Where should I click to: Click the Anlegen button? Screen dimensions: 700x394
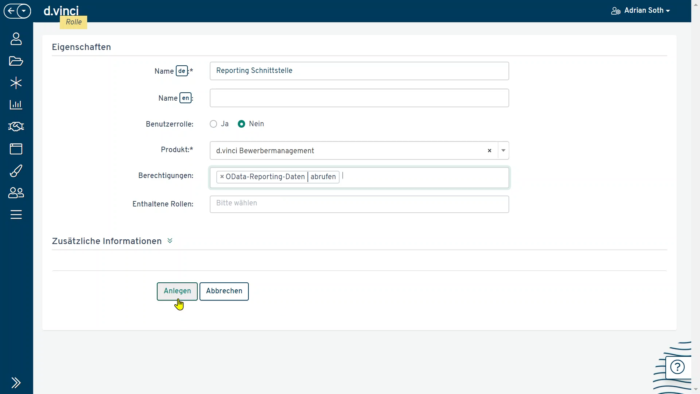coord(177,291)
